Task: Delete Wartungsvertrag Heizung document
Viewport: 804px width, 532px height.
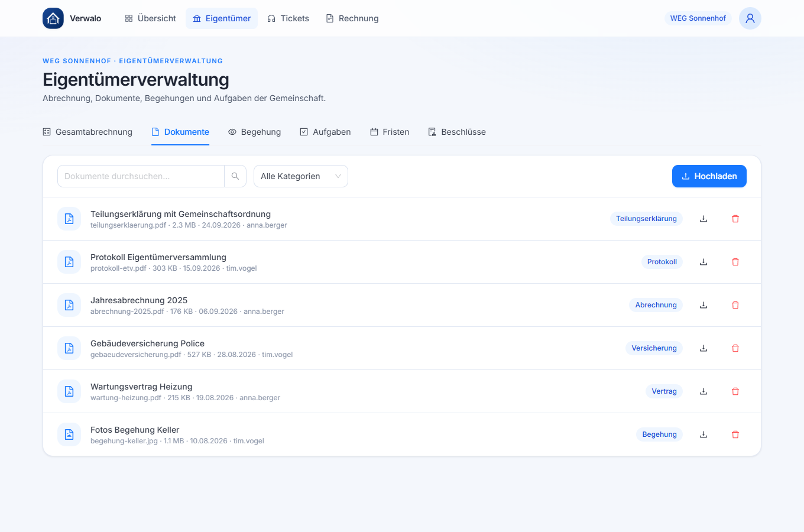Action: point(735,391)
